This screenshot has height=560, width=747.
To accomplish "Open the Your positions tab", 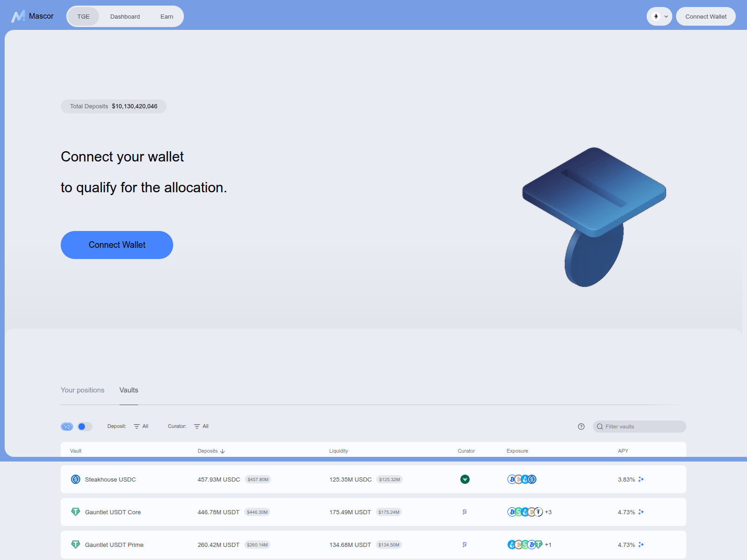I will click(83, 390).
